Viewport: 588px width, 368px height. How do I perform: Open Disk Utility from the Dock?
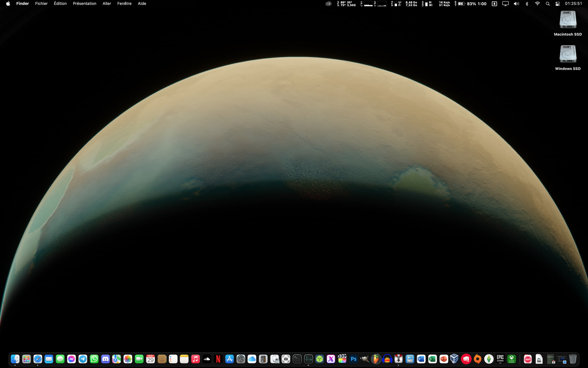275,359
